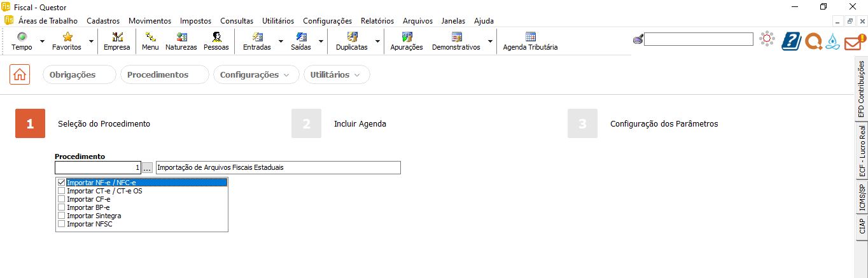Screen dimensions: 868x278
Task: Open the Ajuda menu
Action: pos(484,20)
